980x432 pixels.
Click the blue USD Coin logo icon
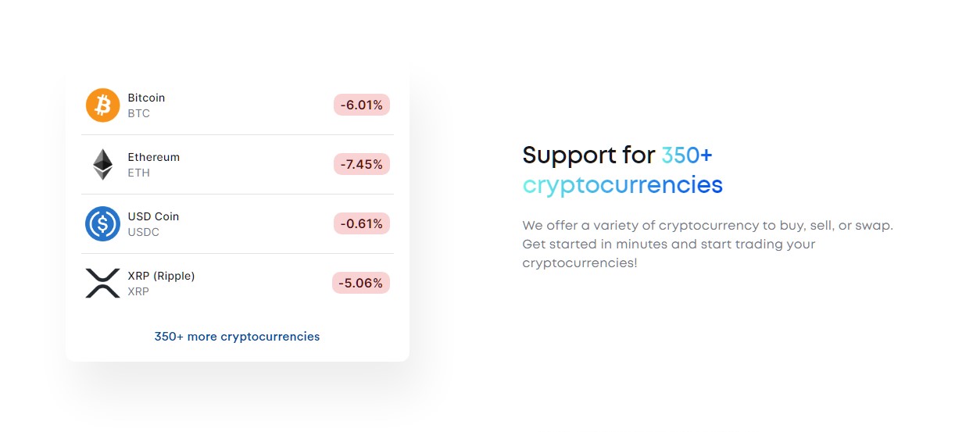[102, 223]
